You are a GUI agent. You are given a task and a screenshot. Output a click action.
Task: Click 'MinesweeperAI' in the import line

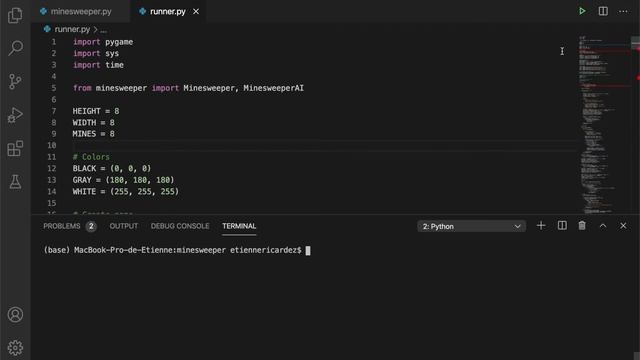click(x=273, y=88)
